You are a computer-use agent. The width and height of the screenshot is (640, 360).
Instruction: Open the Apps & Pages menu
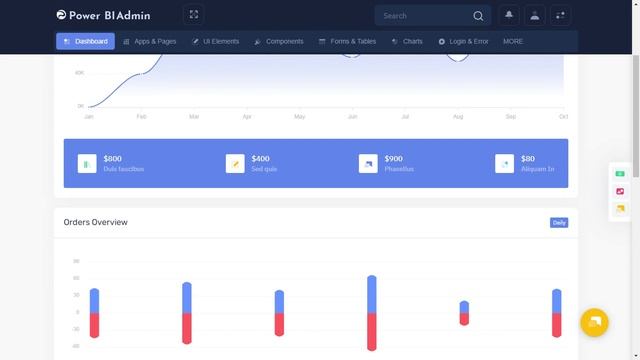[150, 41]
